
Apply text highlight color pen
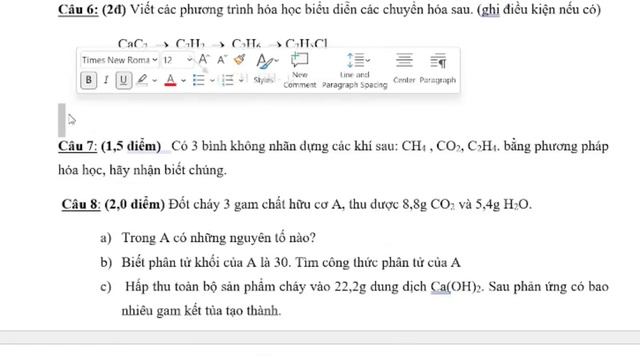tap(142, 80)
